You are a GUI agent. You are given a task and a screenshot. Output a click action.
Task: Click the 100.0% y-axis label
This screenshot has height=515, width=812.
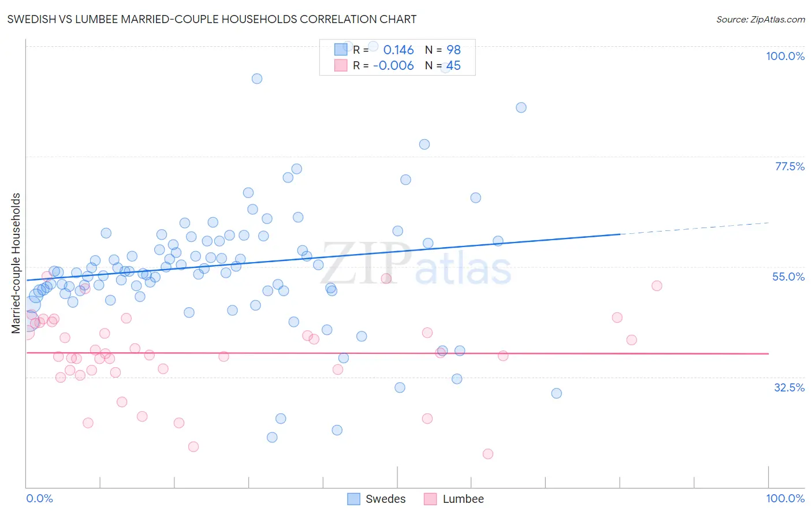tap(785, 56)
